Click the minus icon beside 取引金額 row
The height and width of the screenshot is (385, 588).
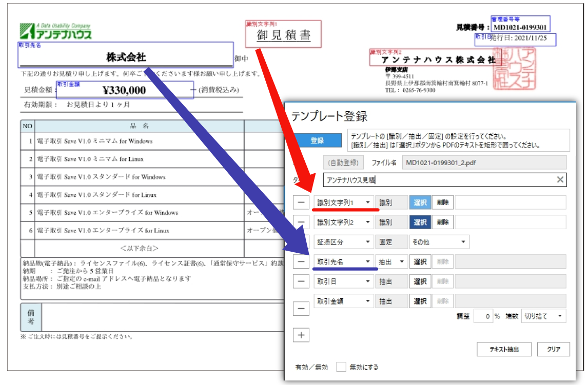pos(301,309)
